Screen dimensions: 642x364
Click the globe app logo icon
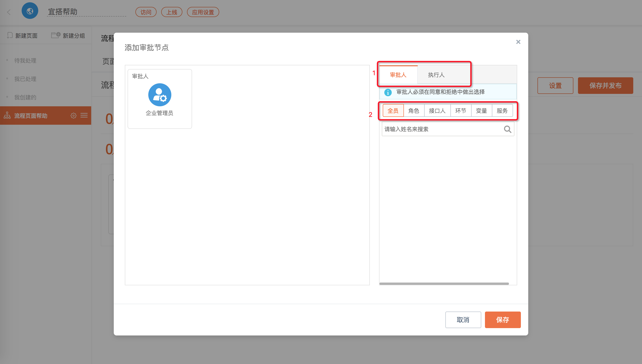click(30, 11)
